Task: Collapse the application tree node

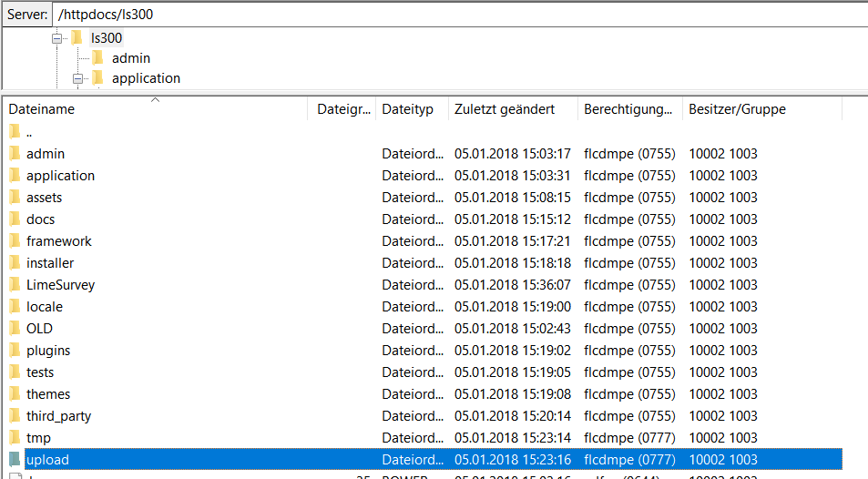Action: (77, 78)
